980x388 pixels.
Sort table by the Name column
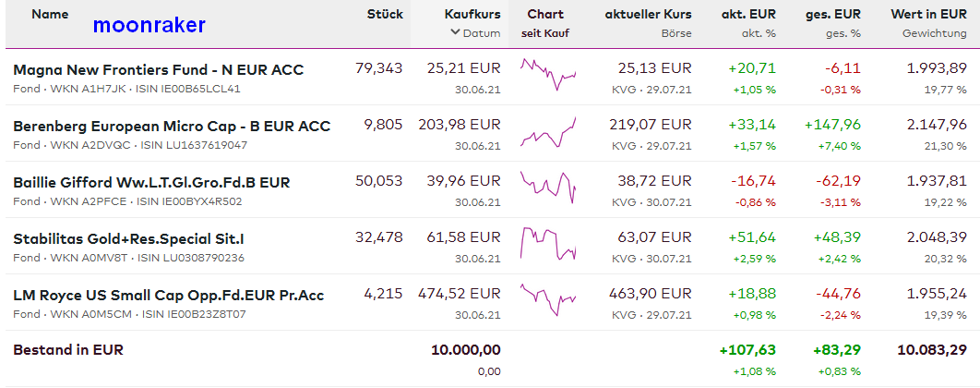pos(50,15)
